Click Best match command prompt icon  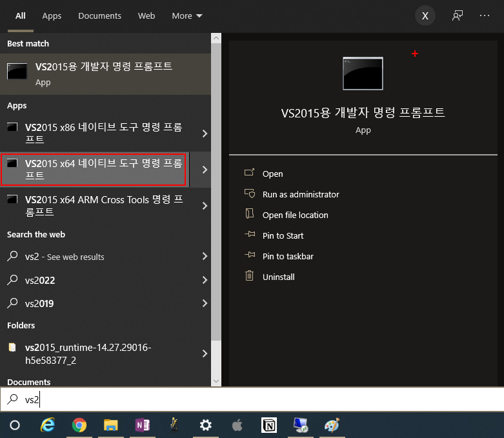pyautogui.click(x=17, y=71)
